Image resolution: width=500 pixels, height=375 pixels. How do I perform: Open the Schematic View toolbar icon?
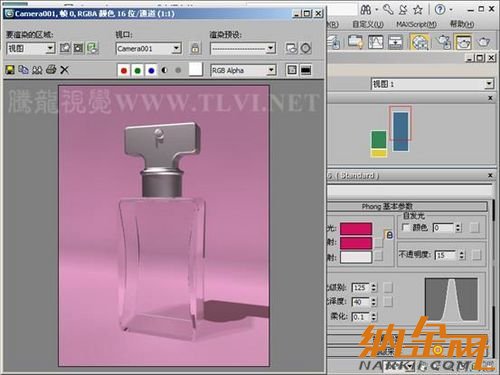[x=395, y=42]
